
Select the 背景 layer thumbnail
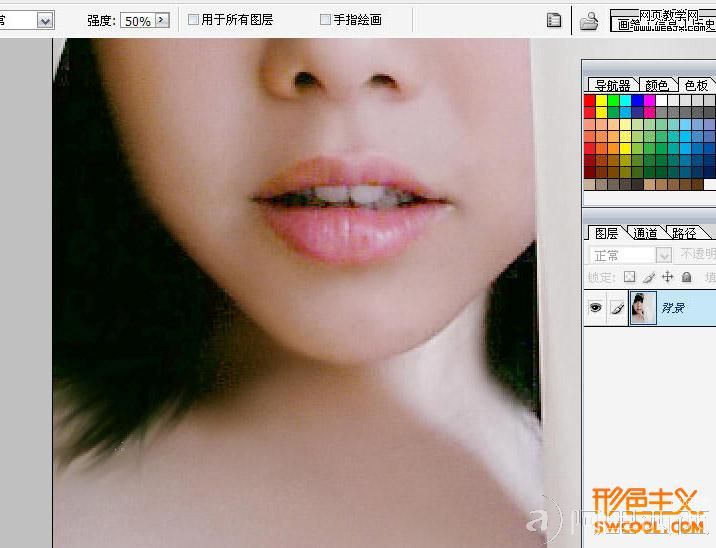(x=643, y=308)
